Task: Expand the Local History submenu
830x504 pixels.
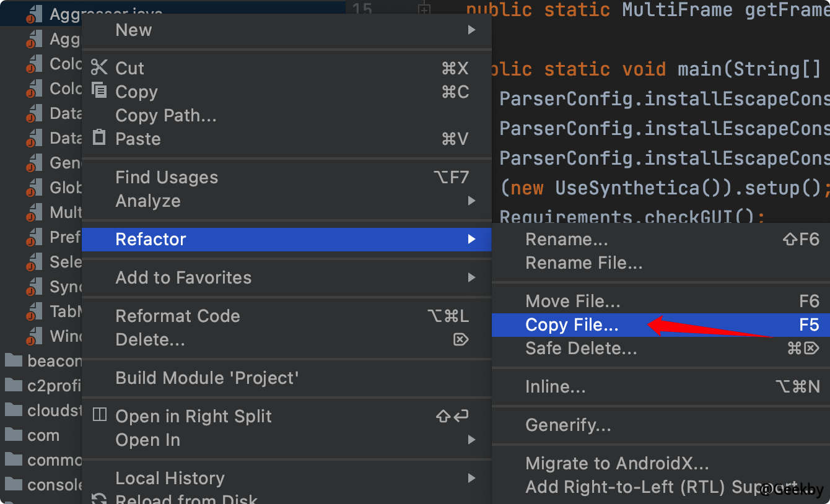Action: (x=471, y=478)
